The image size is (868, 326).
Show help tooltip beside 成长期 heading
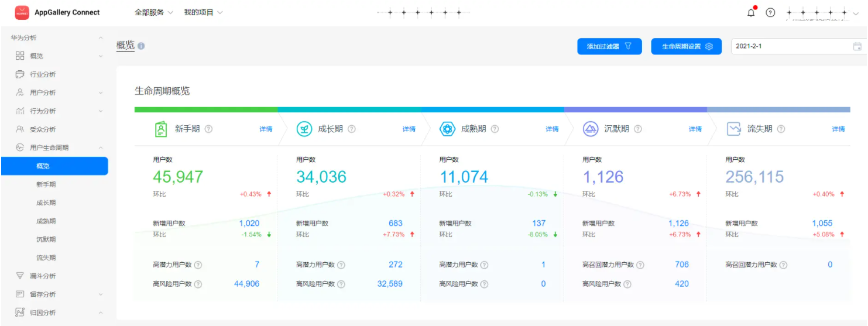[351, 129]
